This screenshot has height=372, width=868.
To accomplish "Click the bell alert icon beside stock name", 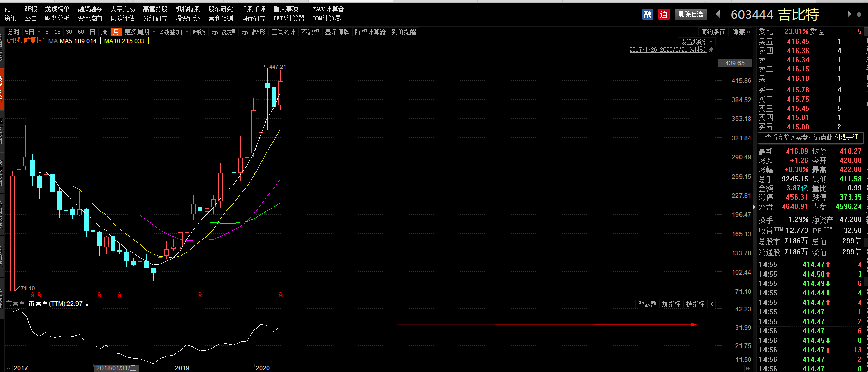I will click(859, 15).
